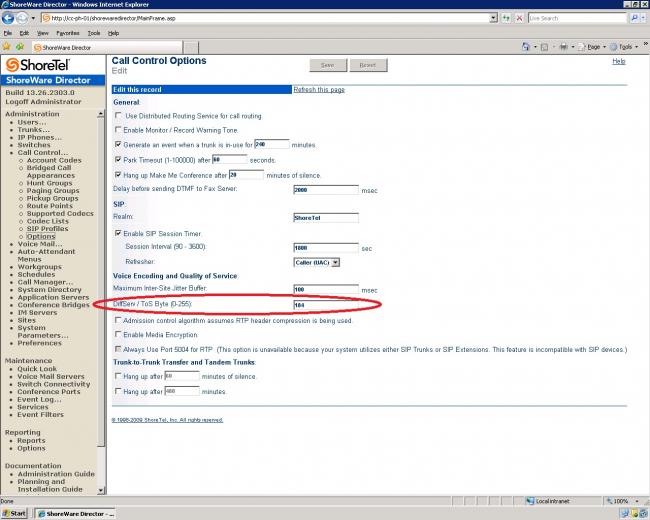Toggle Enable Media Encryption checkbox
Image resolution: width=650 pixels, height=520 pixels.
pyautogui.click(x=118, y=334)
